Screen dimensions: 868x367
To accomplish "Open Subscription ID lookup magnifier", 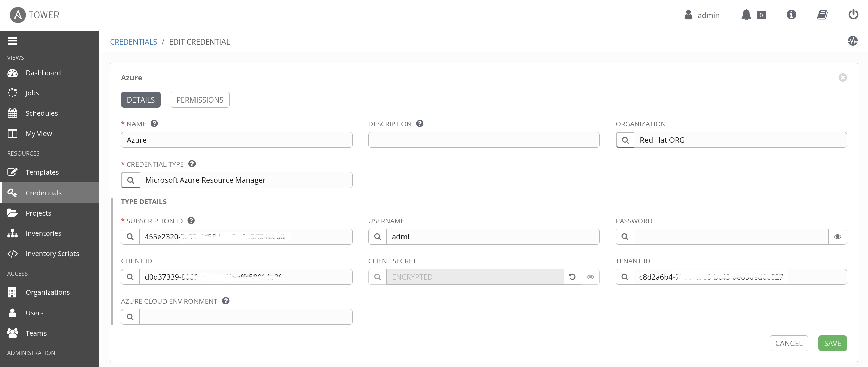I will point(130,237).
